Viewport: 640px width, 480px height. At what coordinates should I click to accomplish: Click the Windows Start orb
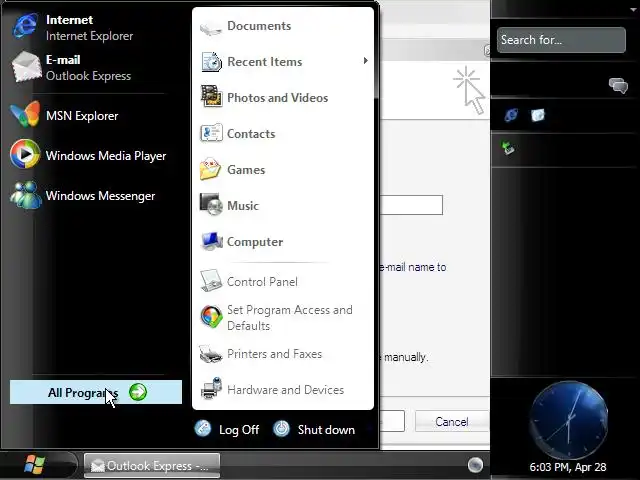tap(34, 464)
